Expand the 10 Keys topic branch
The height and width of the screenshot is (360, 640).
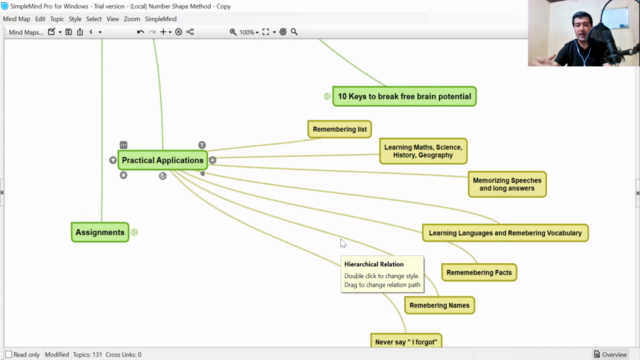coord(327,96)
